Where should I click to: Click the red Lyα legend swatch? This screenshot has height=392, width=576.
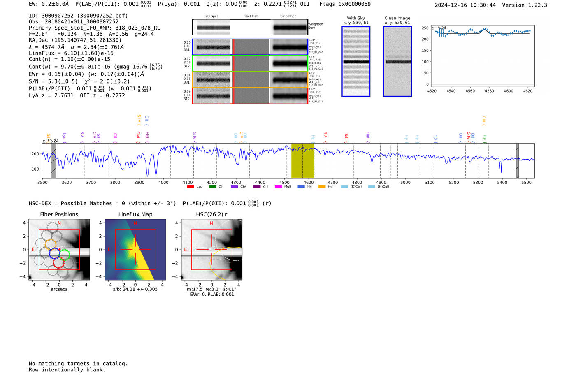(x=190, y=187)
